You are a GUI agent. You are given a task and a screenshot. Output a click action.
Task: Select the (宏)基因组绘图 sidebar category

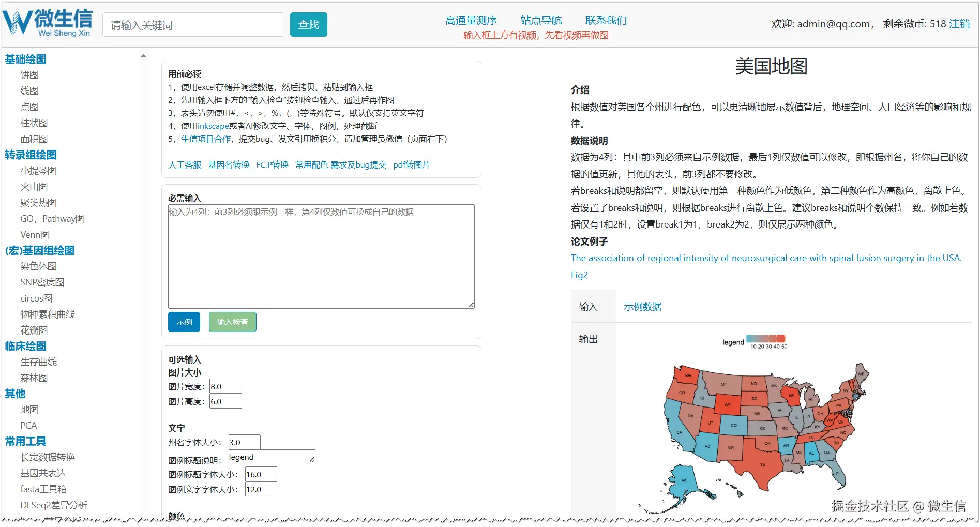point(40,250)
